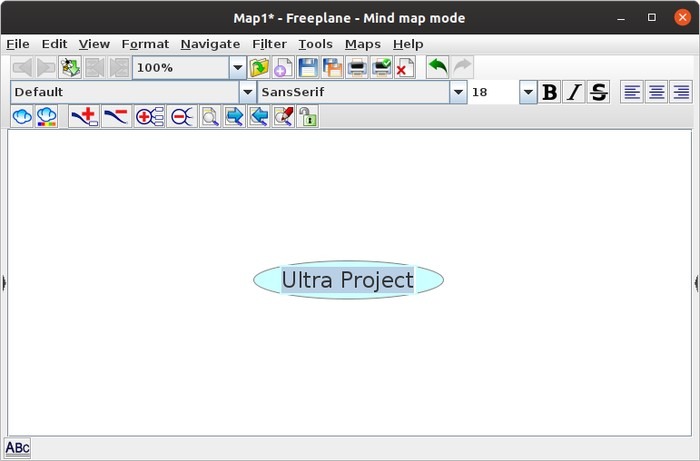This screenshot has width=700, height=461.
Task: Click find previous blue left arrow
Action: (259, 116)
